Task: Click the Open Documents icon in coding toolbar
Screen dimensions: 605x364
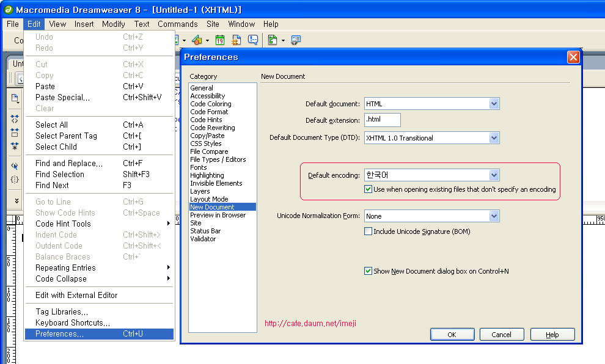Action: [x=15, y=98]
